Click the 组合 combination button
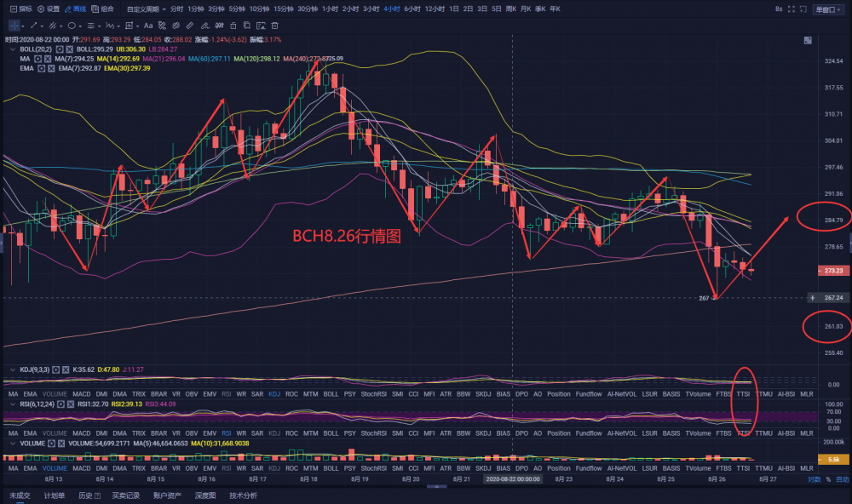 [x=103, y=9]
